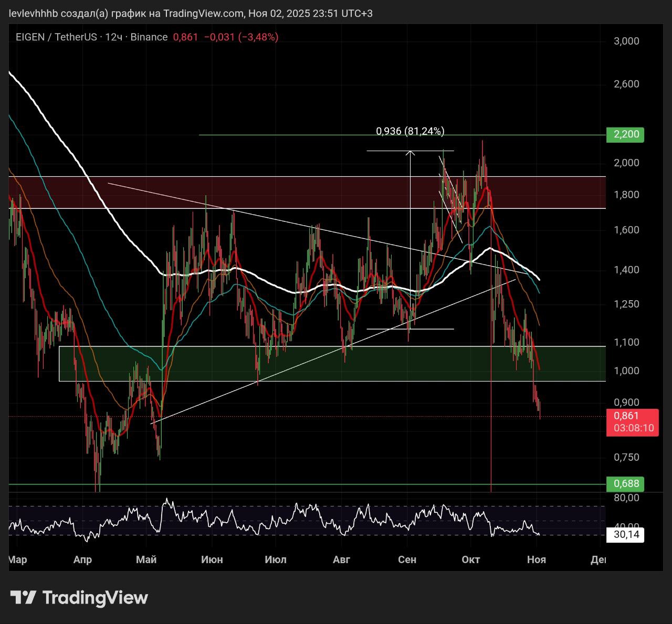The width and height of the screenshot is (672, 624).
Task: Click the Ноя label on time axis
Action: 536,559
